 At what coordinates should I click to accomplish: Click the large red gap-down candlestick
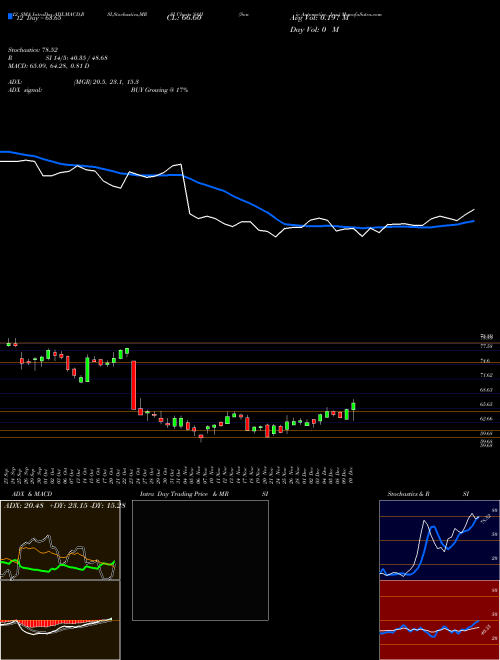click(133, 385)
